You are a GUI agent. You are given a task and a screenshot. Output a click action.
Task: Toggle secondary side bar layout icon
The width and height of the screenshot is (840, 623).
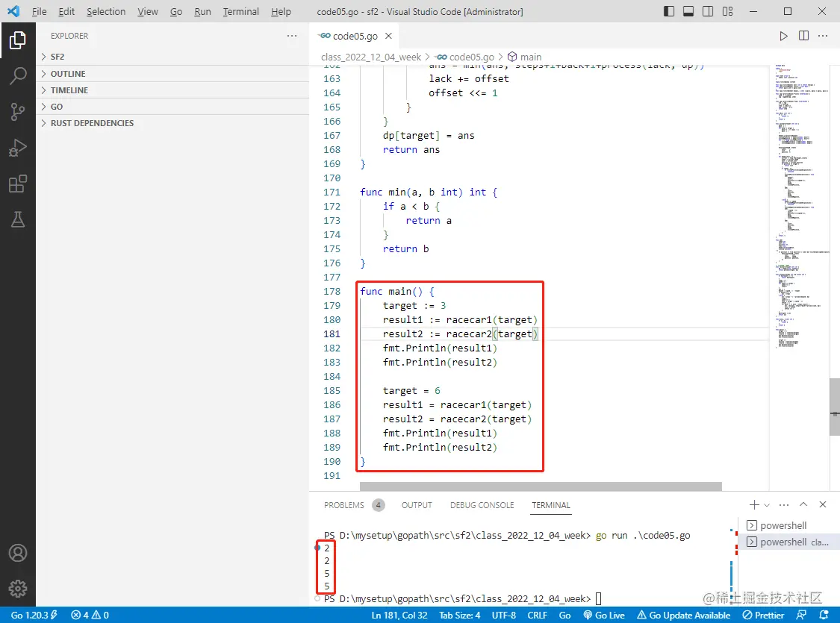tap(708, 11)
